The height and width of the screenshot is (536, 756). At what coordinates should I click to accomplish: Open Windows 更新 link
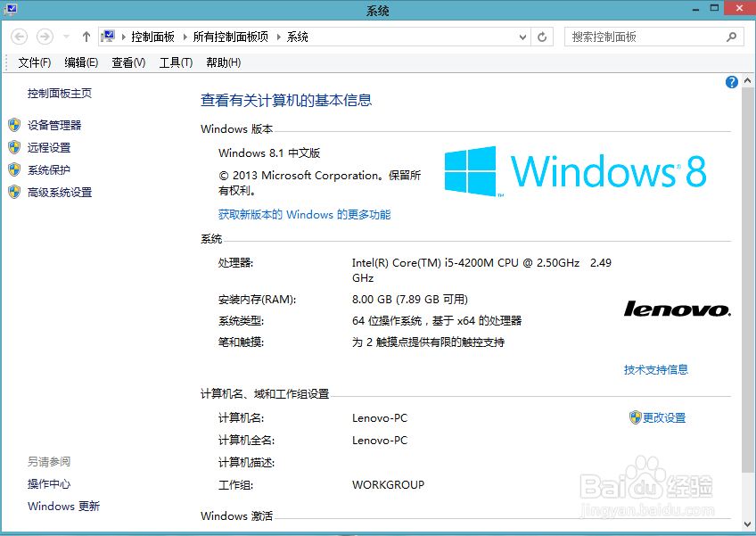63,506
